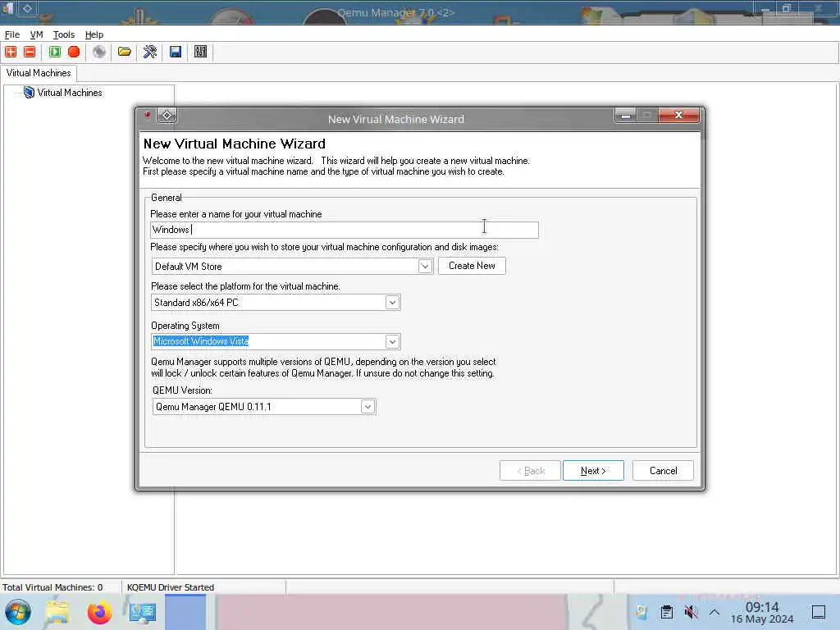This screenshot has width=840, height=630.
Task: Click the wrench and screwdriver toolbar icon
Action: tap(150, 52)
